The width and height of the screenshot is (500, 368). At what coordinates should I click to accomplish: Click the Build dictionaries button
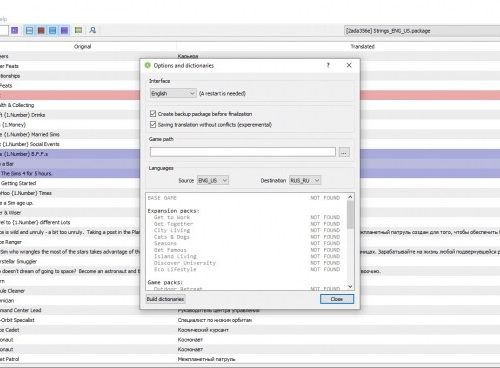(x=165, y=299)
